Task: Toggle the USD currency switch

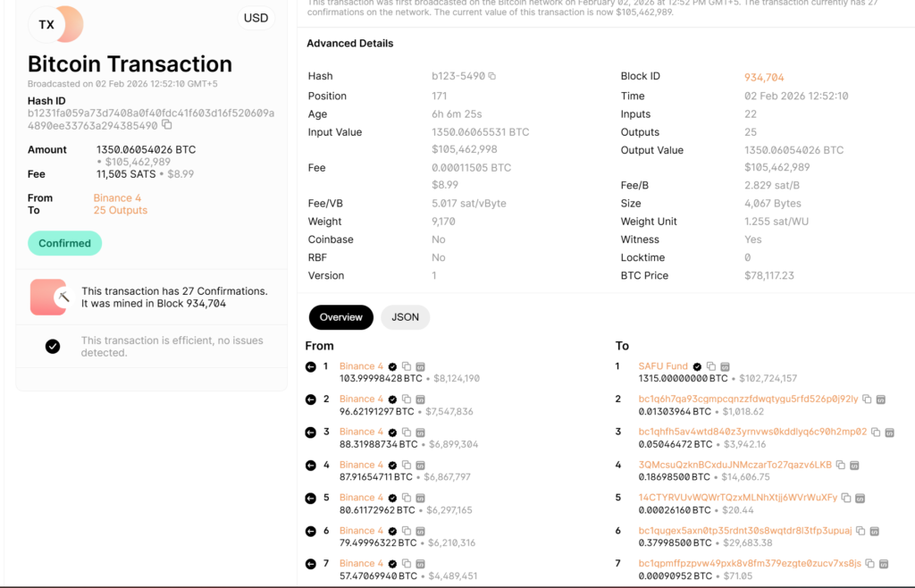Action: [256, 19]
